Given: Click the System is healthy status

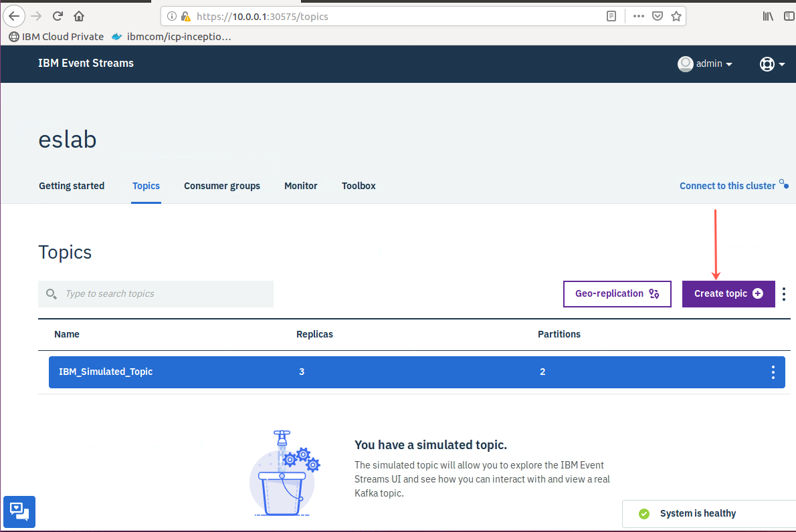Looking at the screenshot, I should pos(698,514).
